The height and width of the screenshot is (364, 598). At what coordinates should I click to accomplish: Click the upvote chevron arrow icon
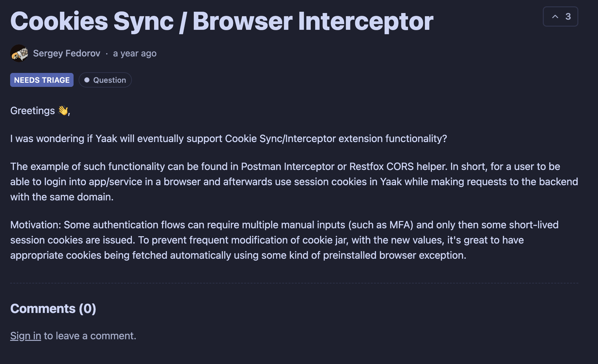click(555, 16)
